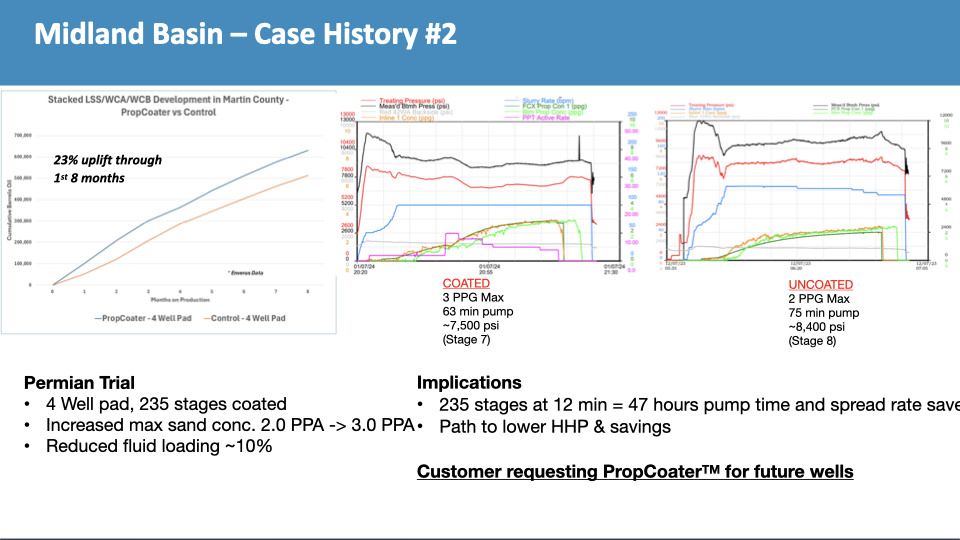This screenshot has width=960, height=540.
Task: Select the '23% uplift through' annotation
Action: click(x=108, y=160)
